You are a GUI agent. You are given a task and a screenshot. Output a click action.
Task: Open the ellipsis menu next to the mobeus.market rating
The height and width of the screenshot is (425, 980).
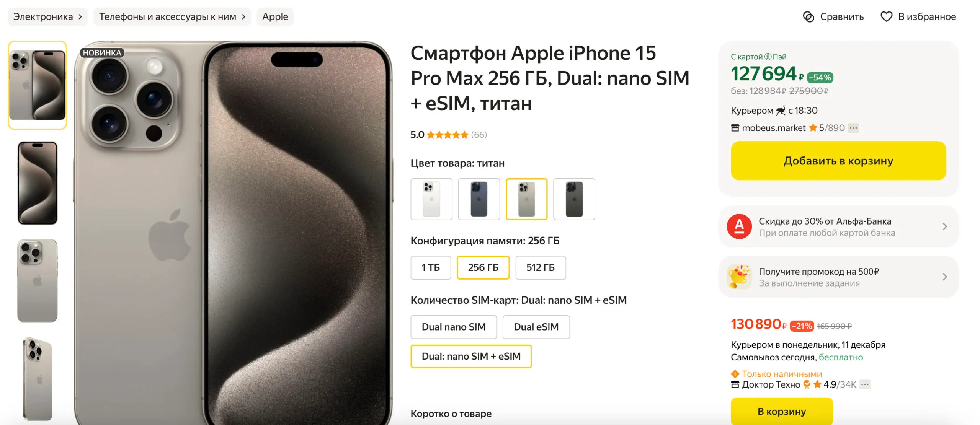pyautogui.click(x=853, y=128)
